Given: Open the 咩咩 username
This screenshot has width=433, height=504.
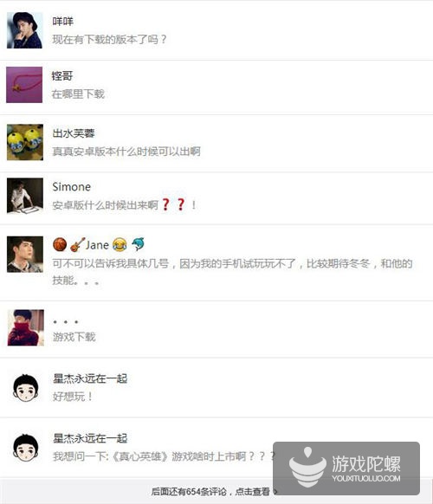Looking at the screenshot, I should pyautogui.click(x=62, y=21).
